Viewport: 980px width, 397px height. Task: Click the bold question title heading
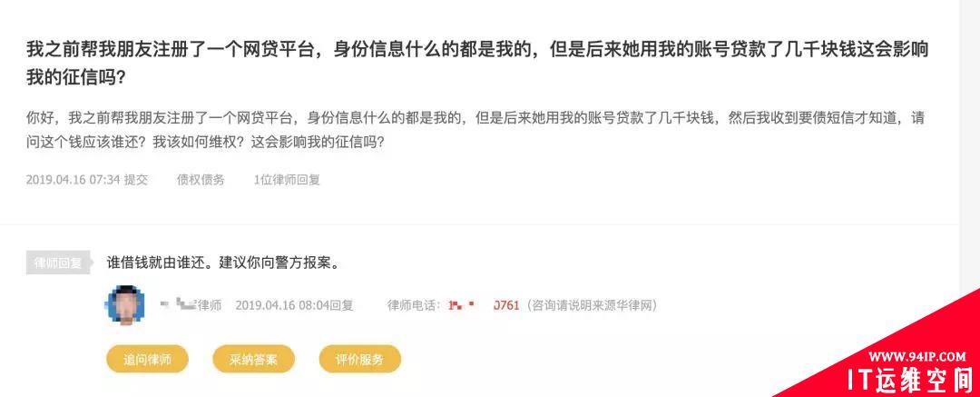click(x=477, y=64)
